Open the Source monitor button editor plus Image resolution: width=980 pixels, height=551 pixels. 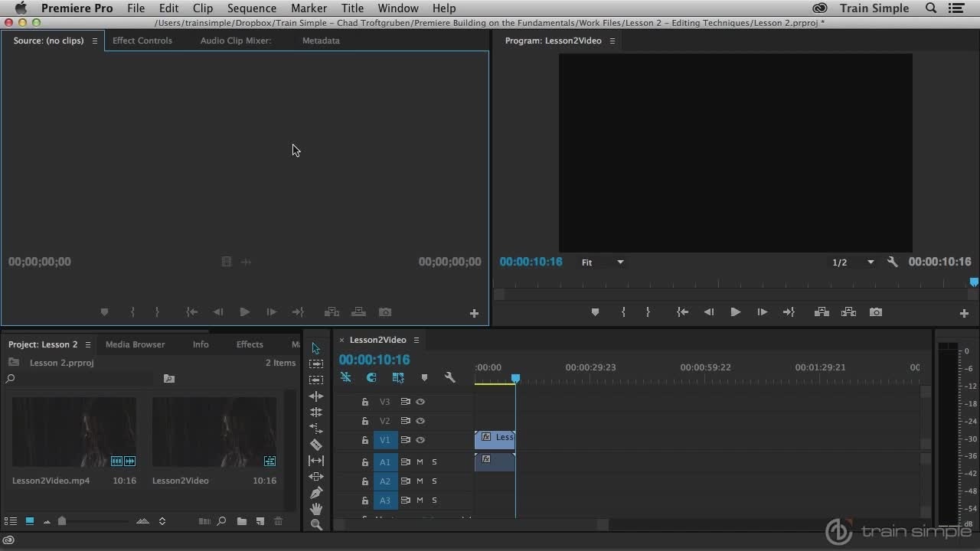click(x=474, y=313)
